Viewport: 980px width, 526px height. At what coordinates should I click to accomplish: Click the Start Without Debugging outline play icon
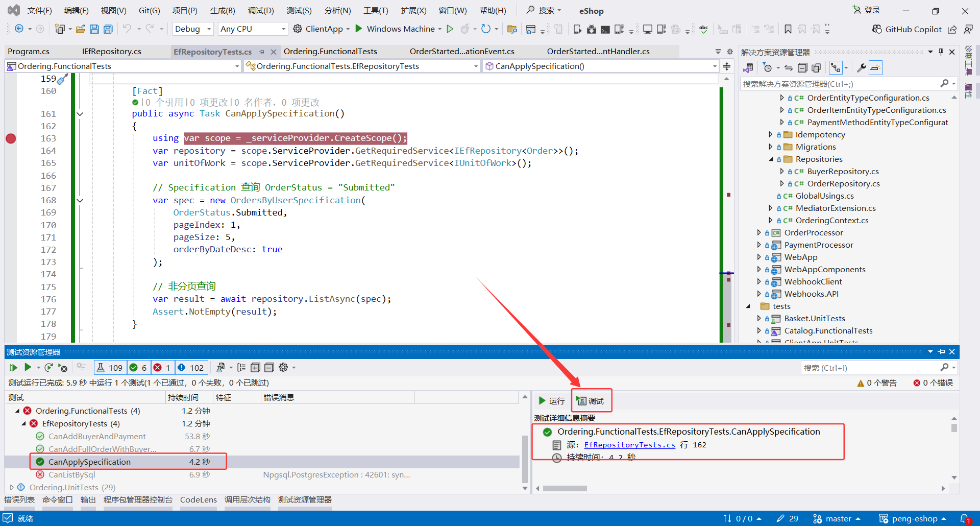click(x=450, y=29)
